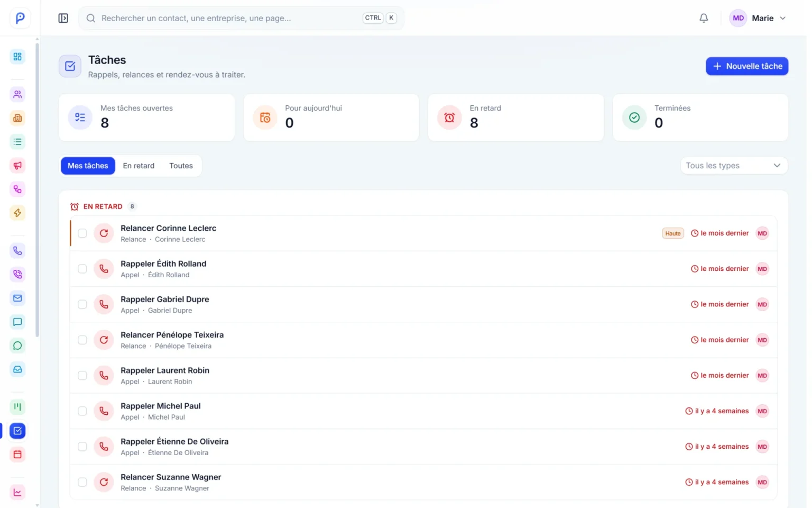
Task: Open the lightning bolt automation icon
Action: (x=17, y=213)
